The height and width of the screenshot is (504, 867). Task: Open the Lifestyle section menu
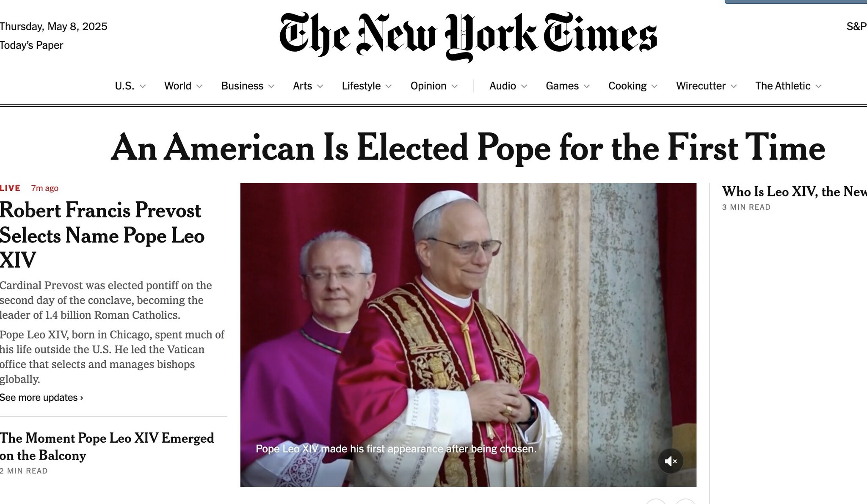(367, 86)
